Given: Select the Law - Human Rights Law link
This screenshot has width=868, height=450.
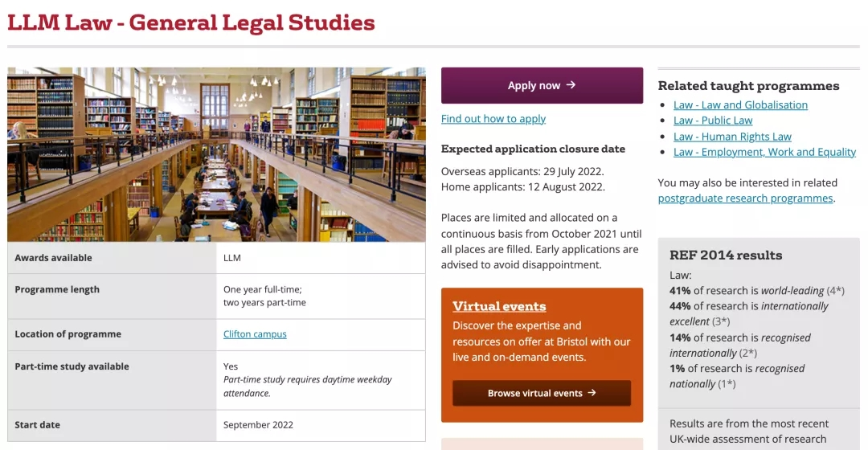Looking at the screenshot, I should [732, 137].
